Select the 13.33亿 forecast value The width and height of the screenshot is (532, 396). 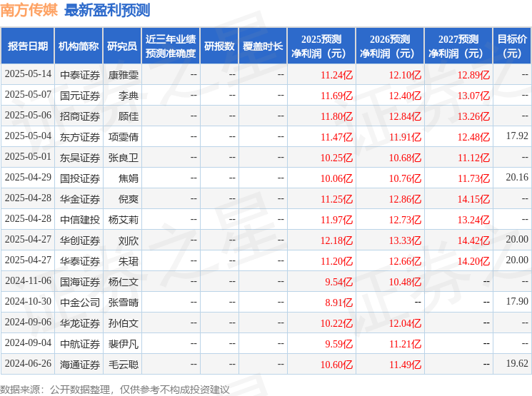tap(405, 240)
